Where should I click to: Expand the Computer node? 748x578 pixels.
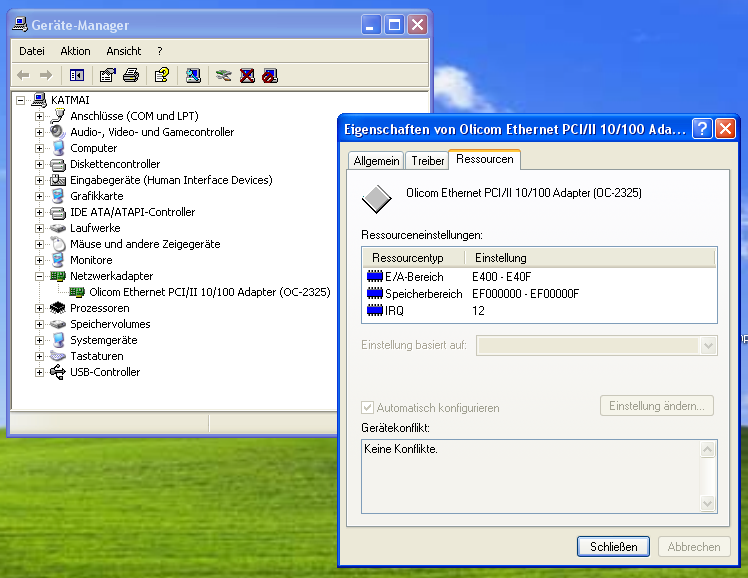(x=40, y=148)
